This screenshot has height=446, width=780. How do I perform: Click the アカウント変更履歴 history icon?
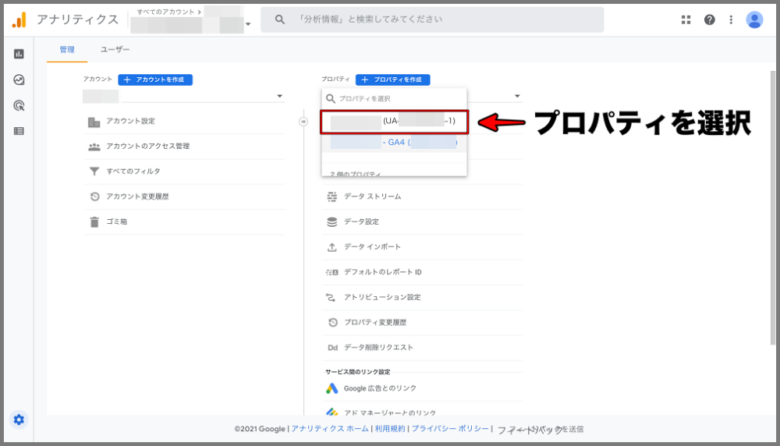coord(95,196)
